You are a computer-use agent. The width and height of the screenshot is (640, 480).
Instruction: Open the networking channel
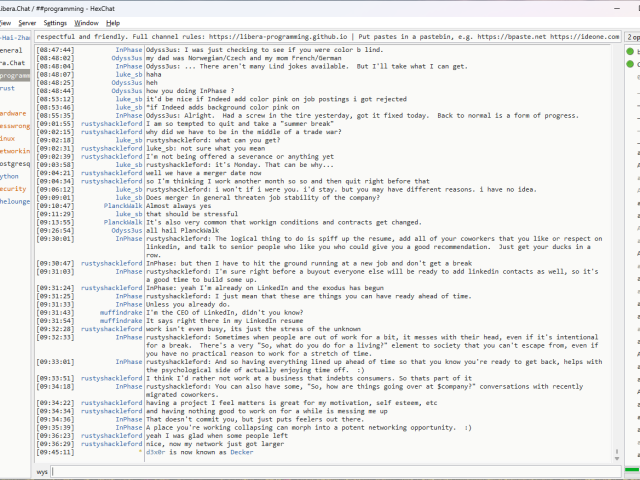point(15,151)
